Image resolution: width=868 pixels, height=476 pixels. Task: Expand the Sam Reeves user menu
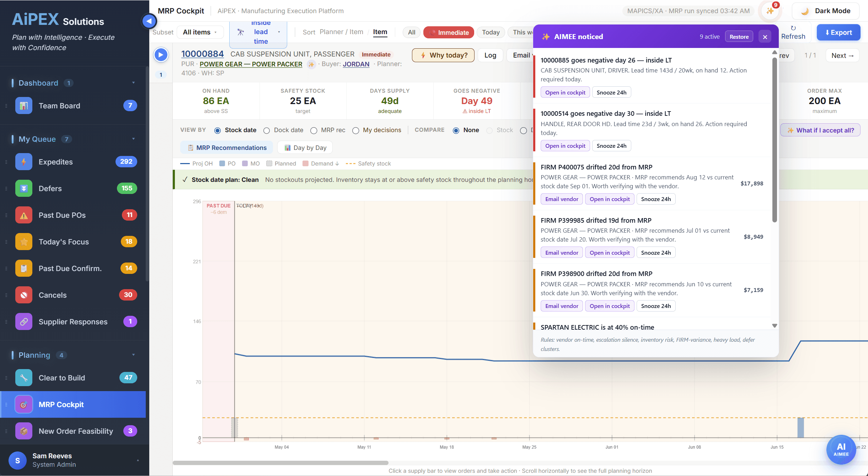(x=138, y=460)
